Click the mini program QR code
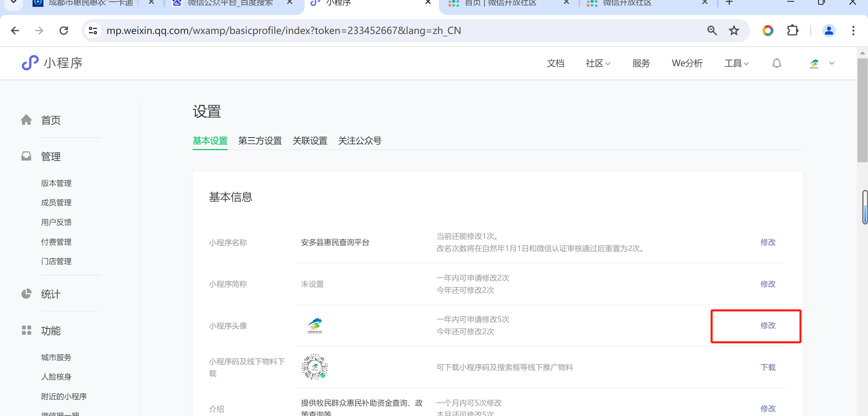The height and width of the screenshot is (416, 868). [314, 367]
